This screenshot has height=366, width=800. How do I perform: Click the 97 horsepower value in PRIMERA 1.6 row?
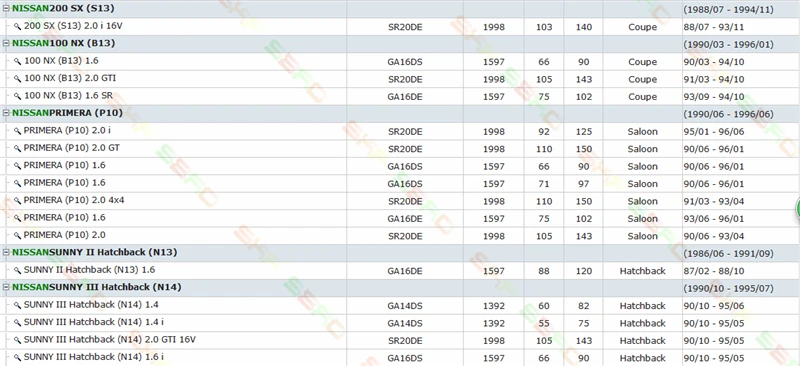(x=584, y=184)
